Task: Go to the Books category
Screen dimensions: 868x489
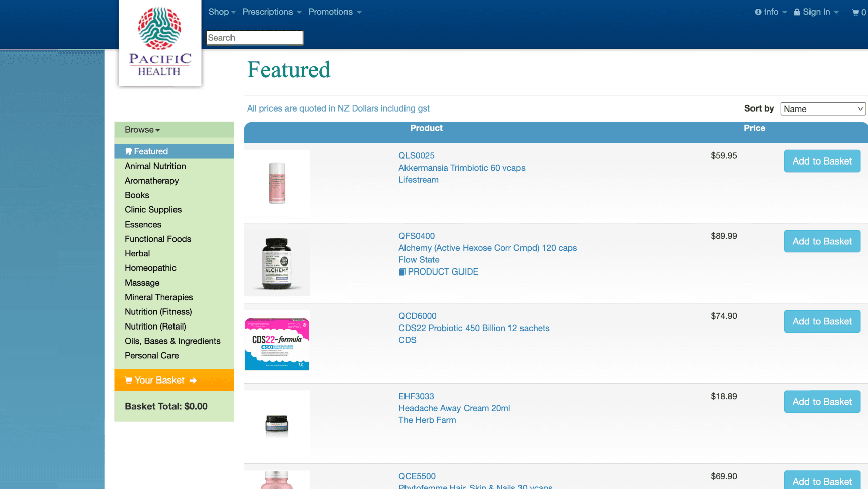Action: click(x=137, y=195)
